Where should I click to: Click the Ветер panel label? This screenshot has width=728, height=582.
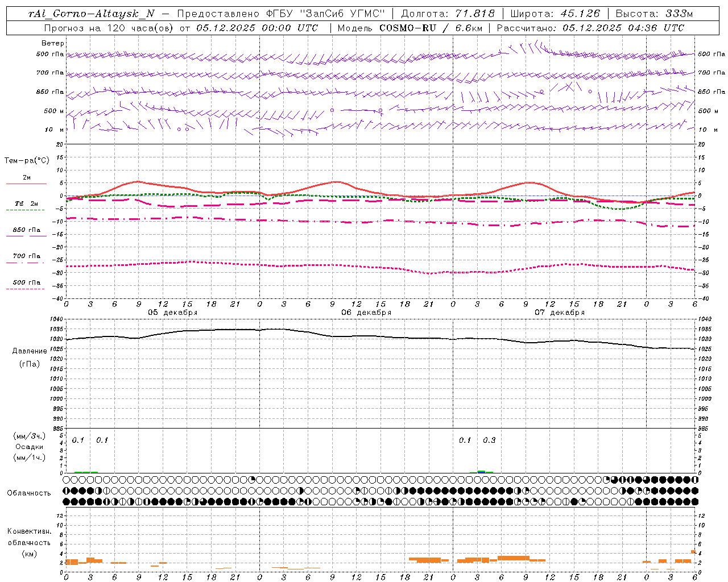[53, 43]
